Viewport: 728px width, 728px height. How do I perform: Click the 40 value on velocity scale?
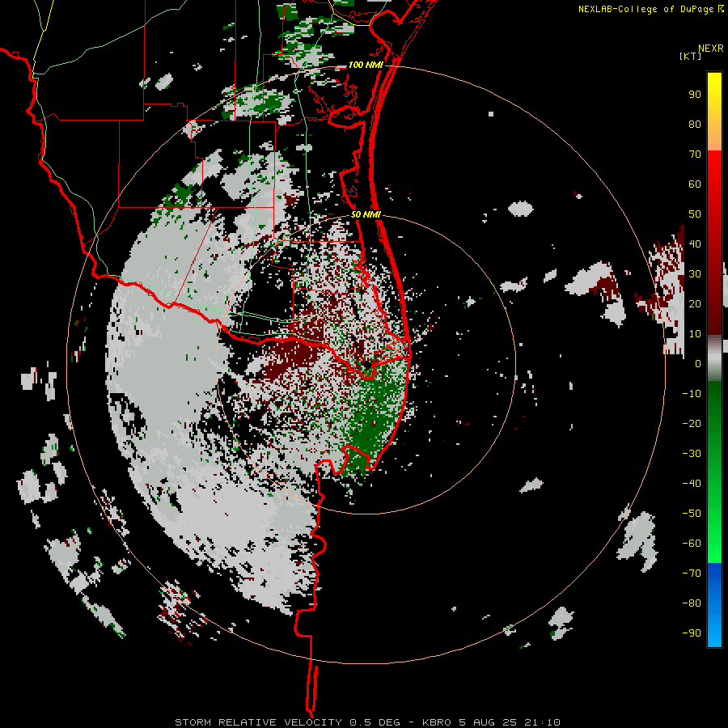point(695,243)
